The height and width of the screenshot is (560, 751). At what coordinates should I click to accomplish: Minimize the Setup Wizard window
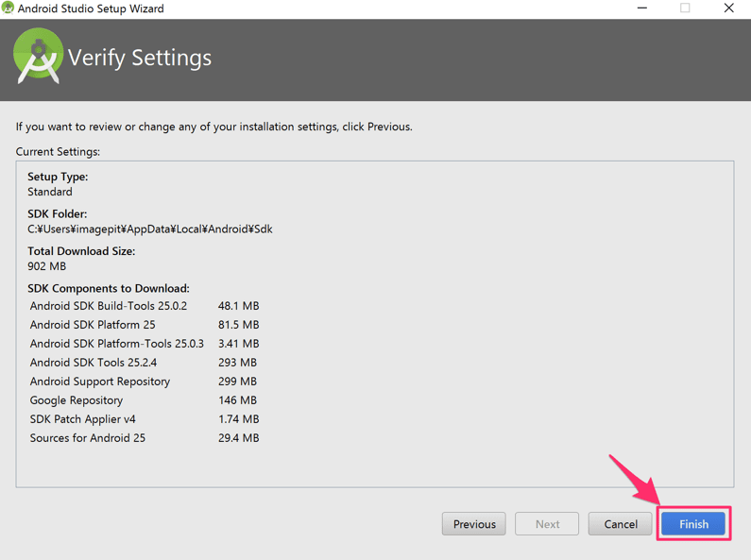[641, 8]
